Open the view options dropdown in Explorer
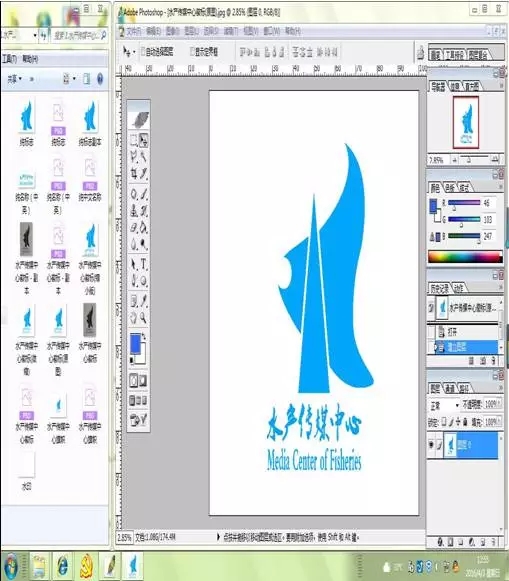The image size is (509, 581). click(74, 79)
